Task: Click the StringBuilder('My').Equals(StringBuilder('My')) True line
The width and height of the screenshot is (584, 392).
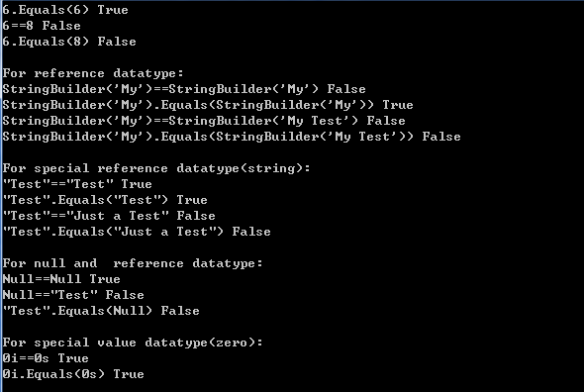Action: [x=208, y=105]
